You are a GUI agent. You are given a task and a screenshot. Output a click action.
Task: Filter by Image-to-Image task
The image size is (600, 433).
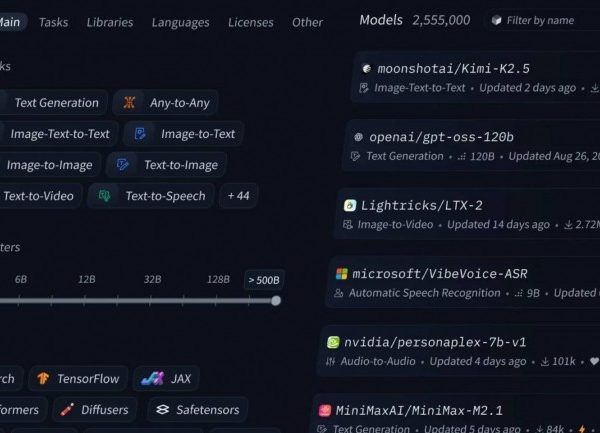point(50,165)
